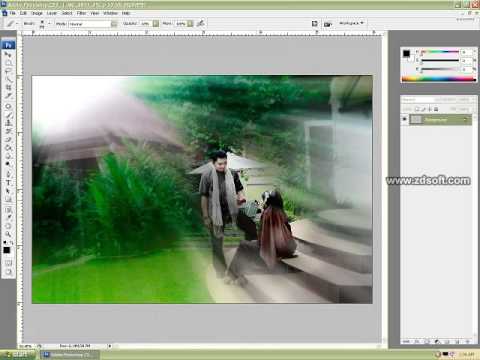Select the Slice tool
480x360 pixels.
[x=8, y=96]
